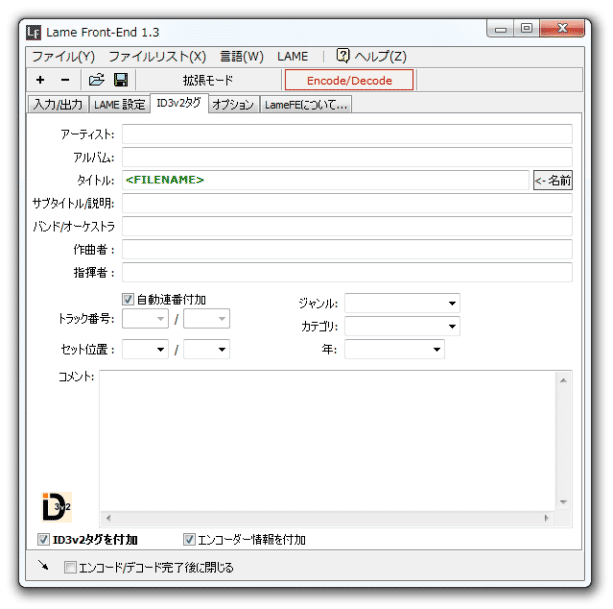
Task: Open the LAME menu
Action: click(x=292, y=57)
